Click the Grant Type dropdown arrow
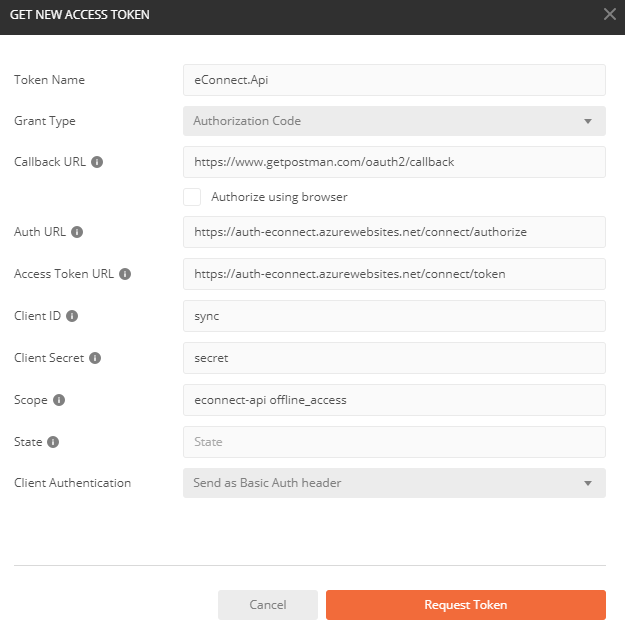The image size is (625, 629). (588, 121)
